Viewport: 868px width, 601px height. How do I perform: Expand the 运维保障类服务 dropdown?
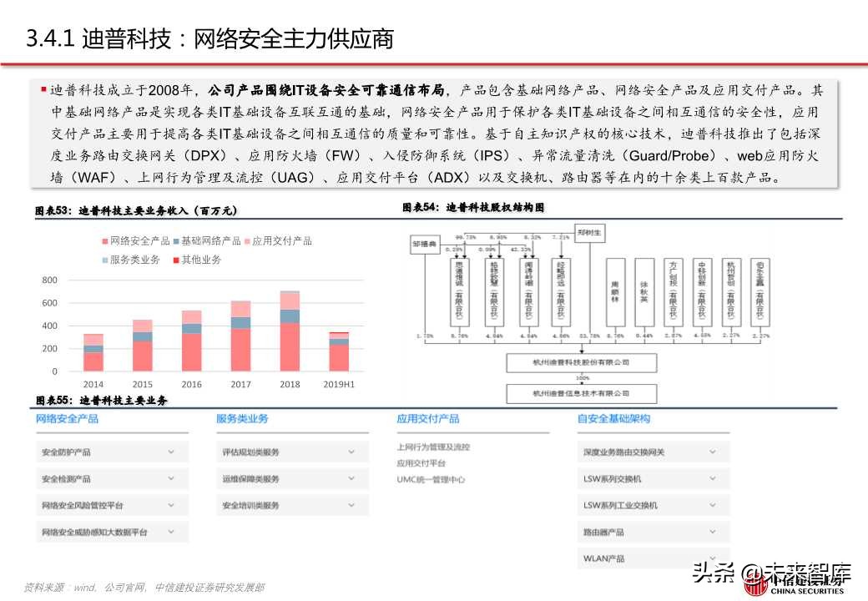pos(292,477)
